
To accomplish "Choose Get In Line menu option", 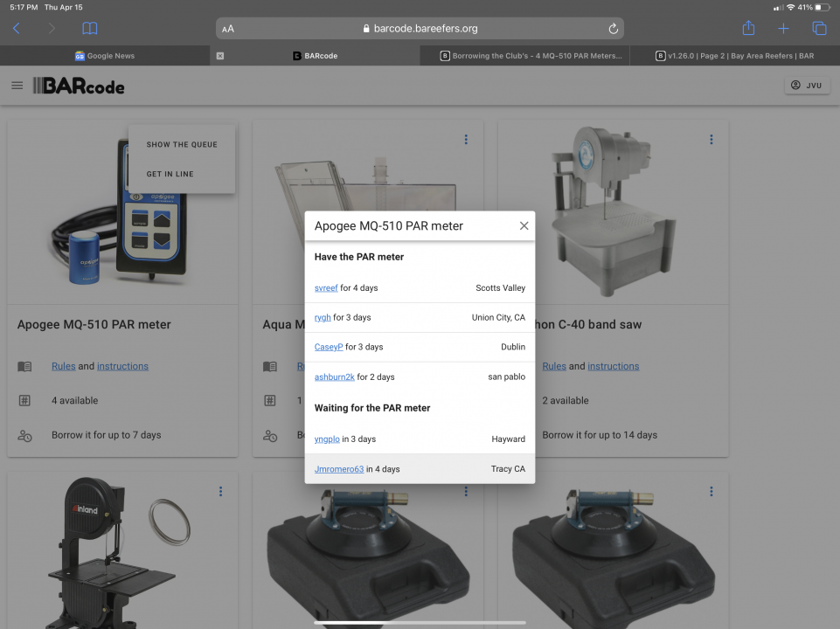I will pos(170,174).
